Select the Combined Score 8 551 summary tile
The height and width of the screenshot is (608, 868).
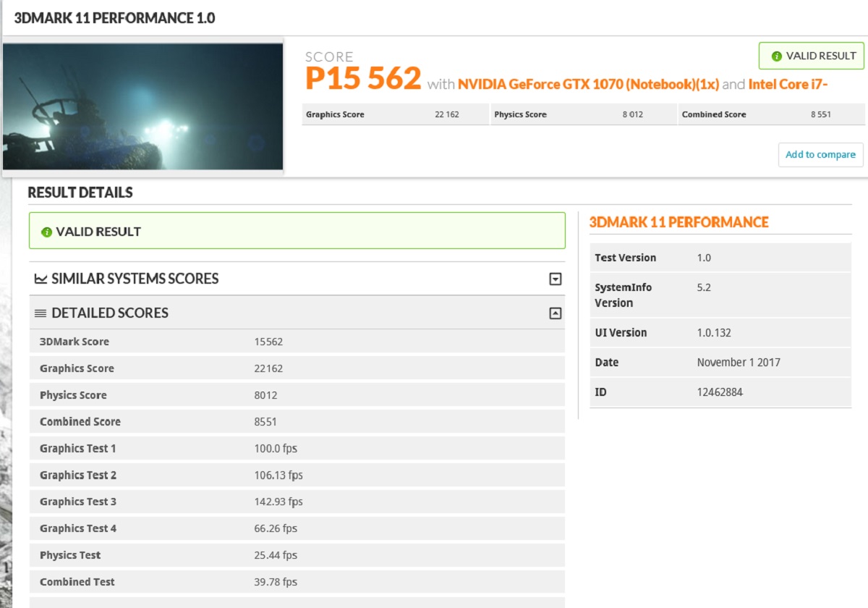tap(770, 114)
